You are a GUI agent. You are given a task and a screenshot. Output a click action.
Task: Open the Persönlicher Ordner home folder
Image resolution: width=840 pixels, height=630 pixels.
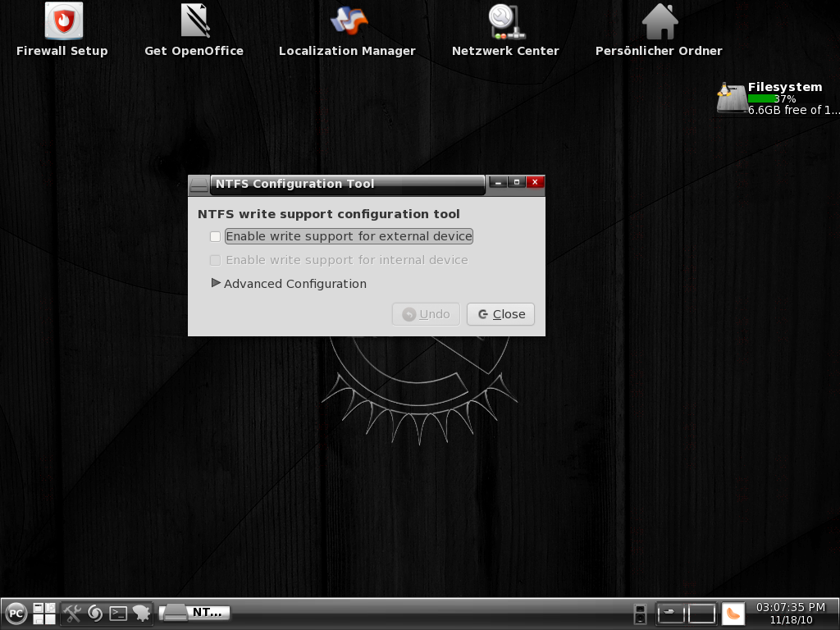pyautogui.click(x=660, y=22)
